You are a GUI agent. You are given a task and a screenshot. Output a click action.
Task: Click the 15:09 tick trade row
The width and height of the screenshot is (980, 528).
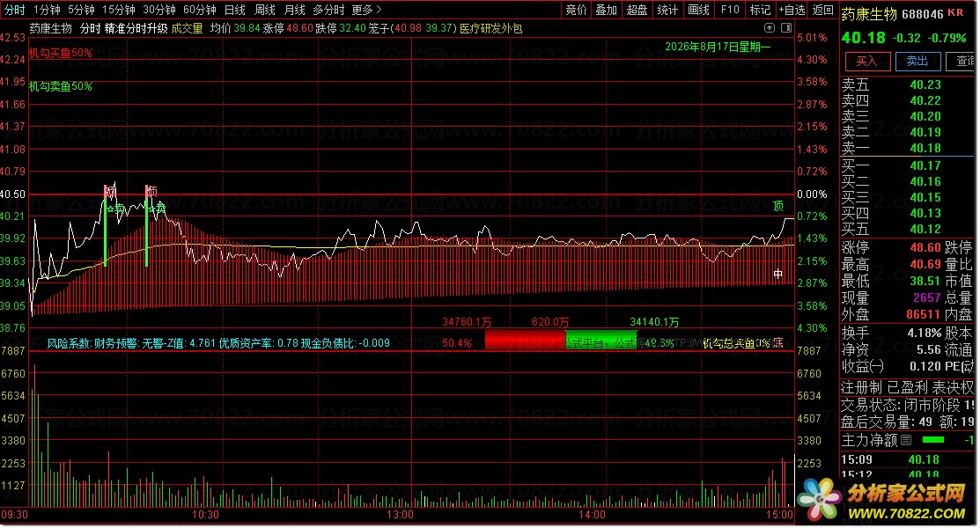pyautogui.click(x=907, y=459)
